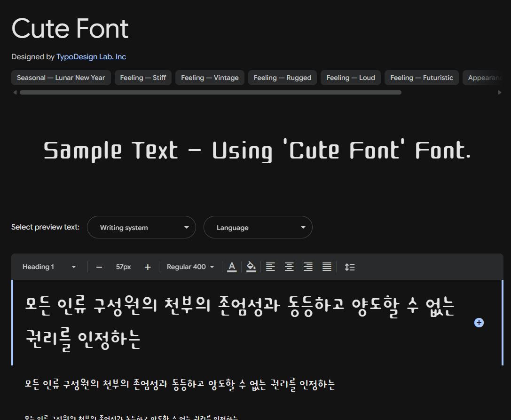Decrease font size with minus button
Screen dimensions: 511x420
point(99,267)
